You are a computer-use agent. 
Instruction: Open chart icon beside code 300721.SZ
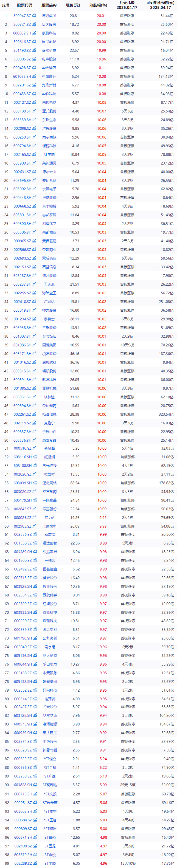pos(34,25)
